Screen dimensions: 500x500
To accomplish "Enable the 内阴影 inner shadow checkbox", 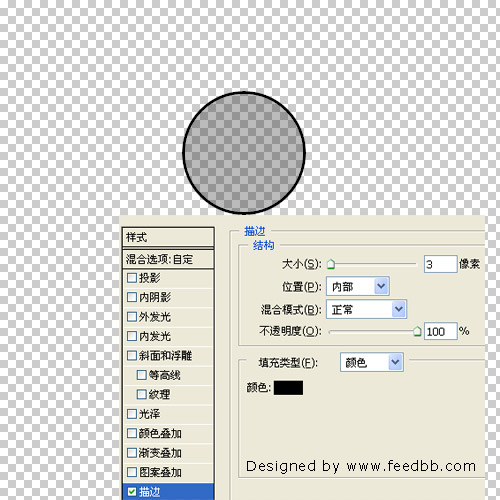I will point(132,297).
